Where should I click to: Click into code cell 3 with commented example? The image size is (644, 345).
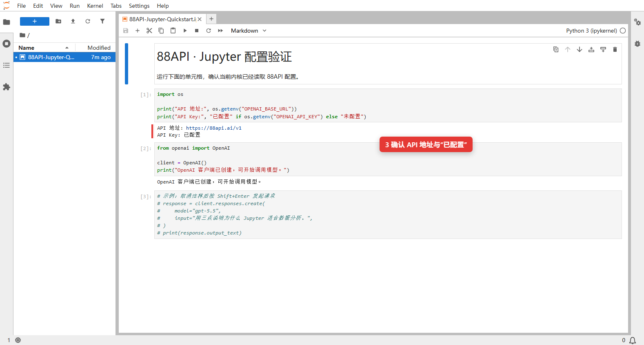(x=388, y=215)
